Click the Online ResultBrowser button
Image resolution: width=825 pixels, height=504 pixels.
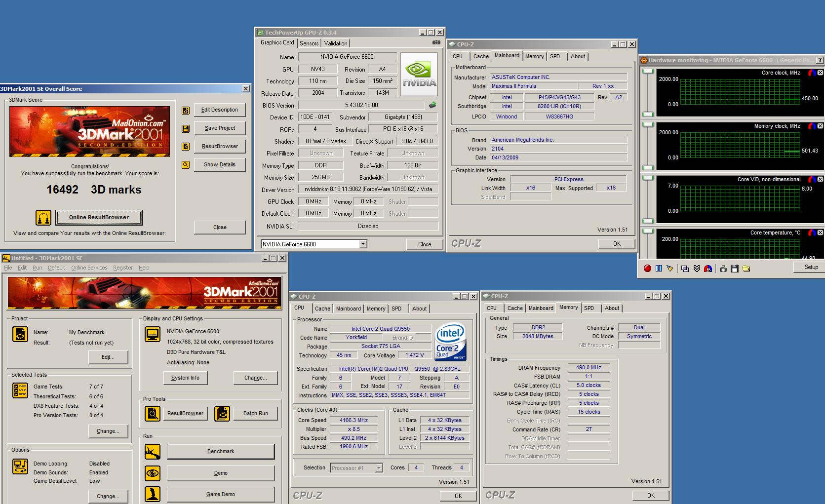[x=99, y=217]
